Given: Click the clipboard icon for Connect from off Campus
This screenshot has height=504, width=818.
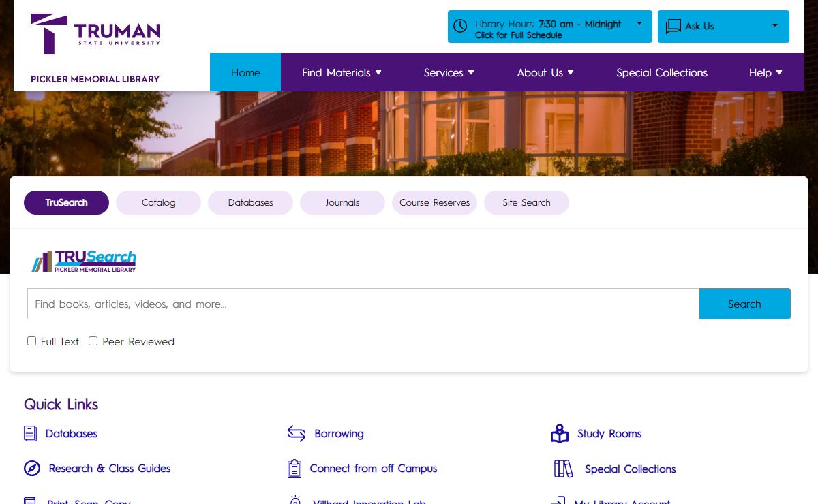Looking at the screenshot, I should pos(294,469).
